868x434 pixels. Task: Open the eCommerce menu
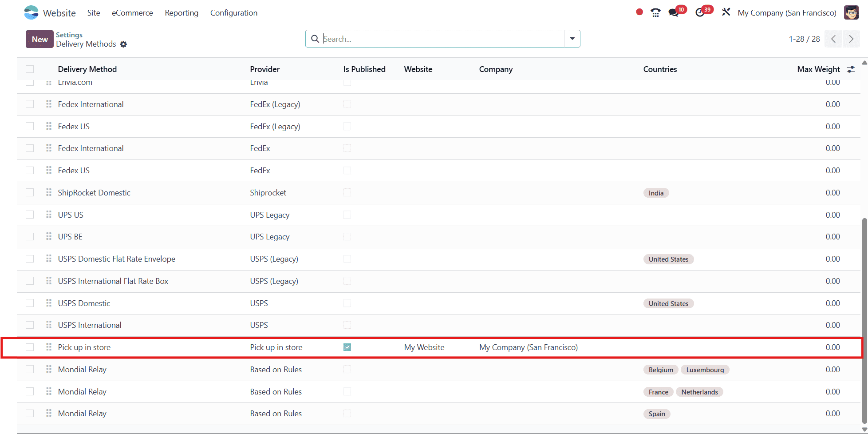[132, 13]
